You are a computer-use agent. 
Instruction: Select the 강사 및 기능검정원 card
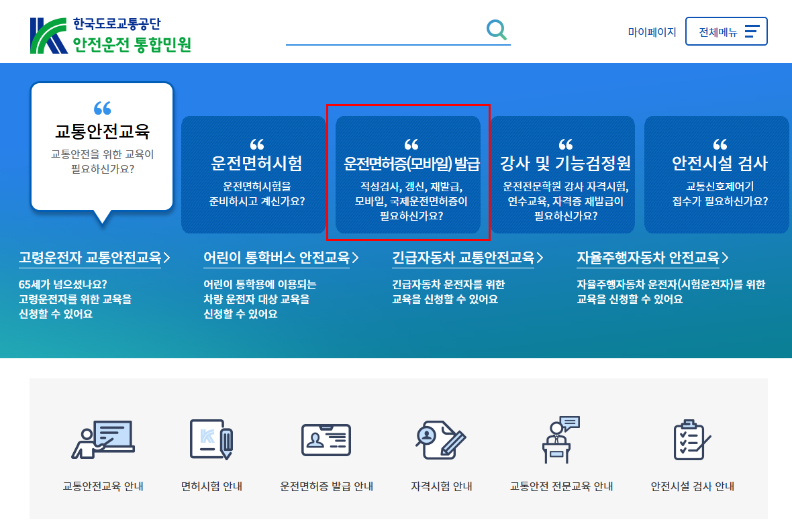(x=564, y=174)
